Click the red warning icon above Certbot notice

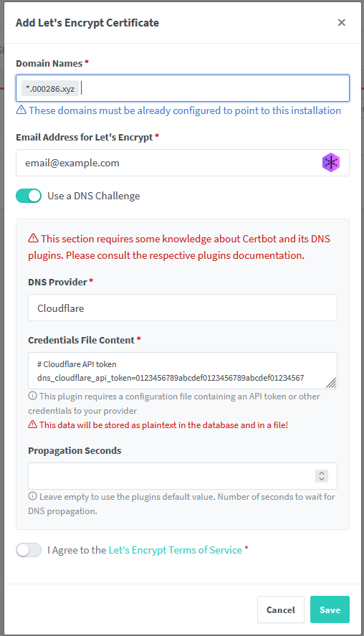click(33, 238)
